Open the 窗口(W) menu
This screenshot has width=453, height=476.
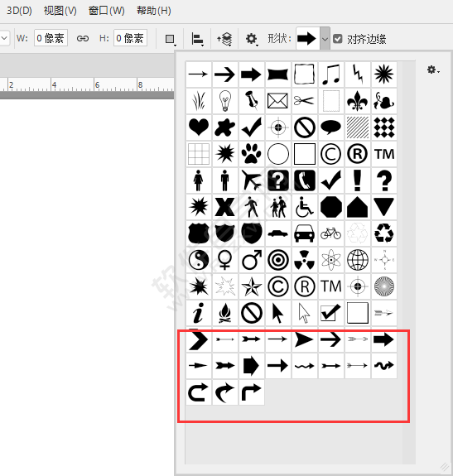107,11
